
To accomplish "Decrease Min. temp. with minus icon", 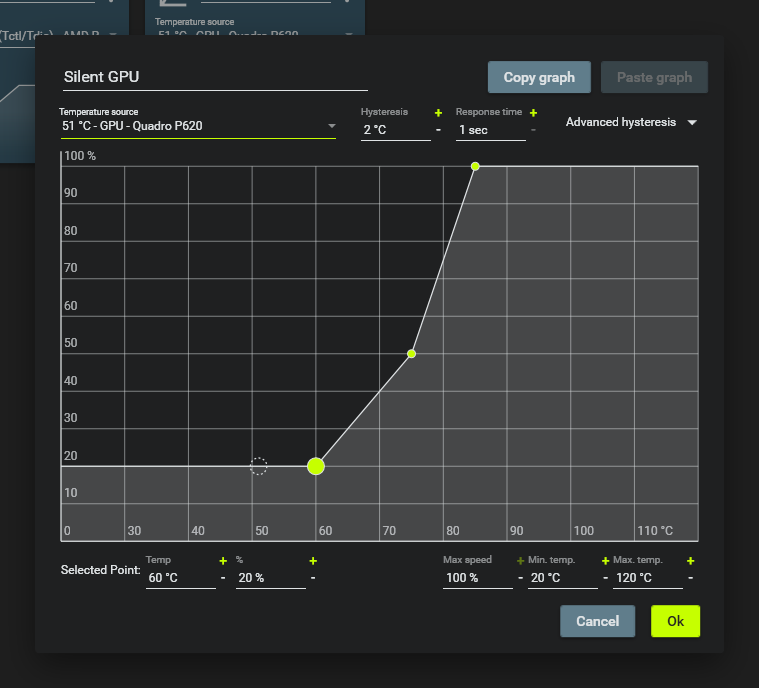I will pyautogui.click(x=605, y=578).
